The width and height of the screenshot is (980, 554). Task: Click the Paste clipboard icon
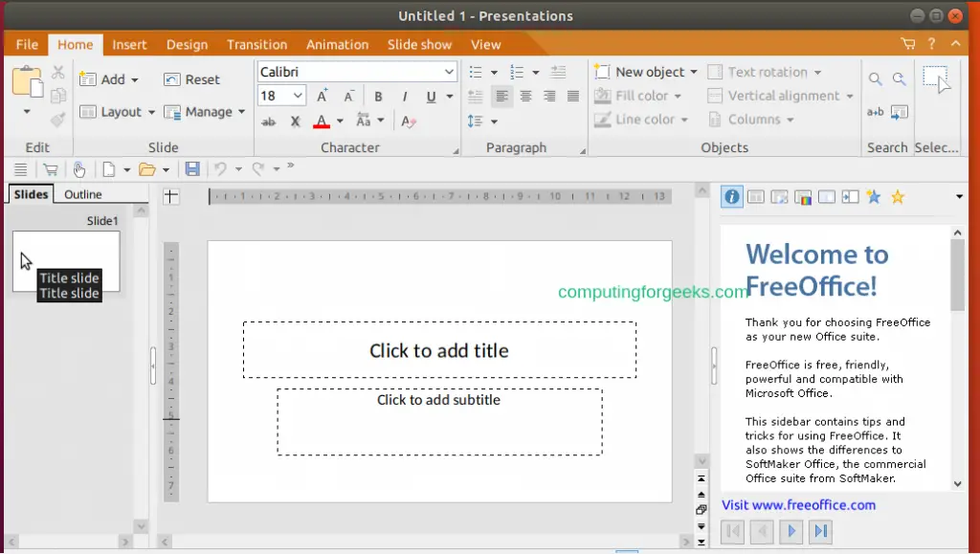pyautogui.click(x=28, y=81)
